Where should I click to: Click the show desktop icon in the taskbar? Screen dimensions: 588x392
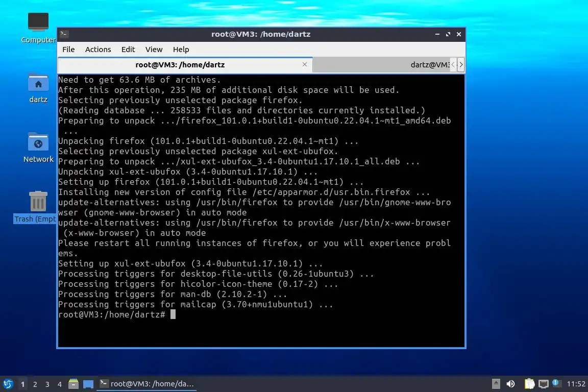coord(88,384)
